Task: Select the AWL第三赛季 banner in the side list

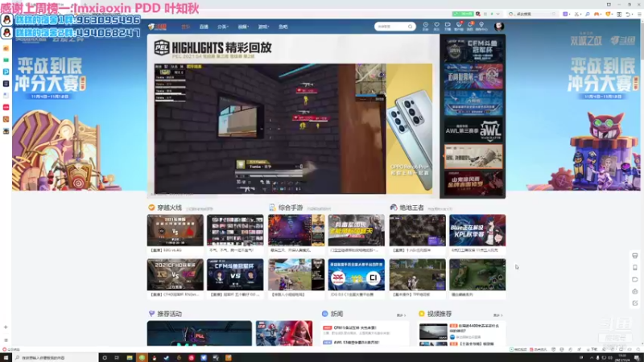Action: pyautogui.click(x=473, y=130)
